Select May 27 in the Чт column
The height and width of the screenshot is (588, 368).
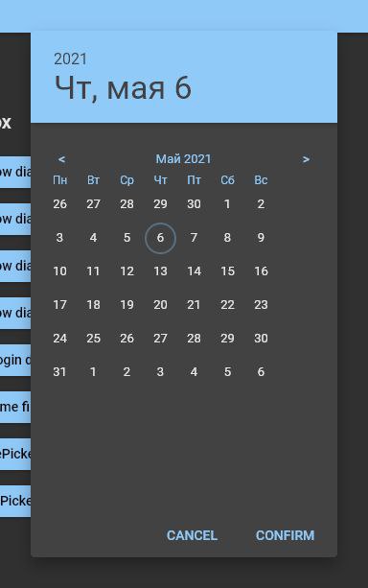pyautogui.click(x=160, y=339)
